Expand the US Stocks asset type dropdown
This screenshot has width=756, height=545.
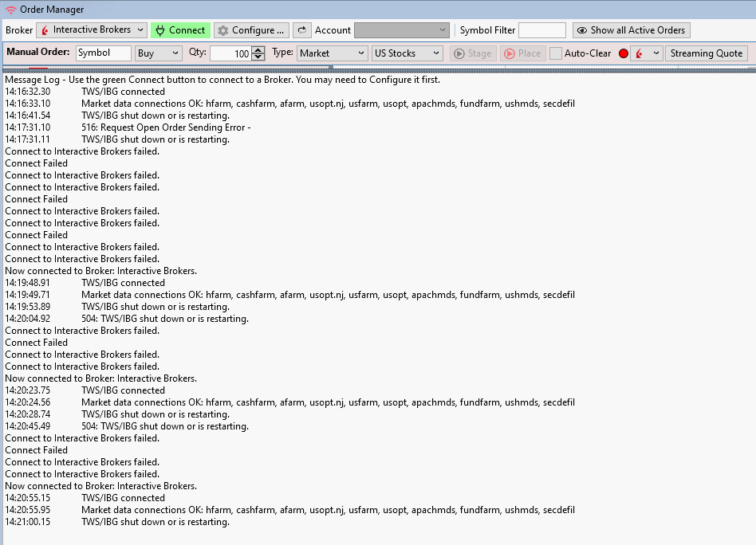(x=407, y=53)
